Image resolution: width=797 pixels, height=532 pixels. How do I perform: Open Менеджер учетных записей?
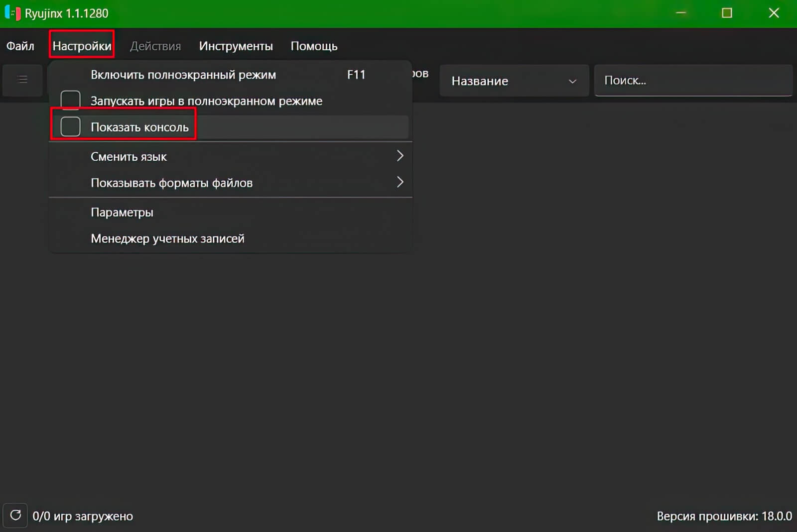(167, 239)
